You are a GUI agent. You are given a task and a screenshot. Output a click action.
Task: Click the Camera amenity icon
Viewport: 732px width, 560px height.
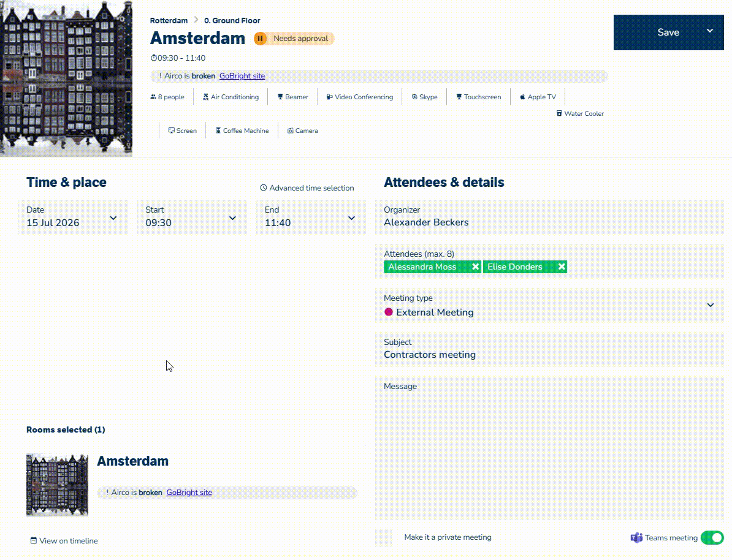tap(291, 131)
